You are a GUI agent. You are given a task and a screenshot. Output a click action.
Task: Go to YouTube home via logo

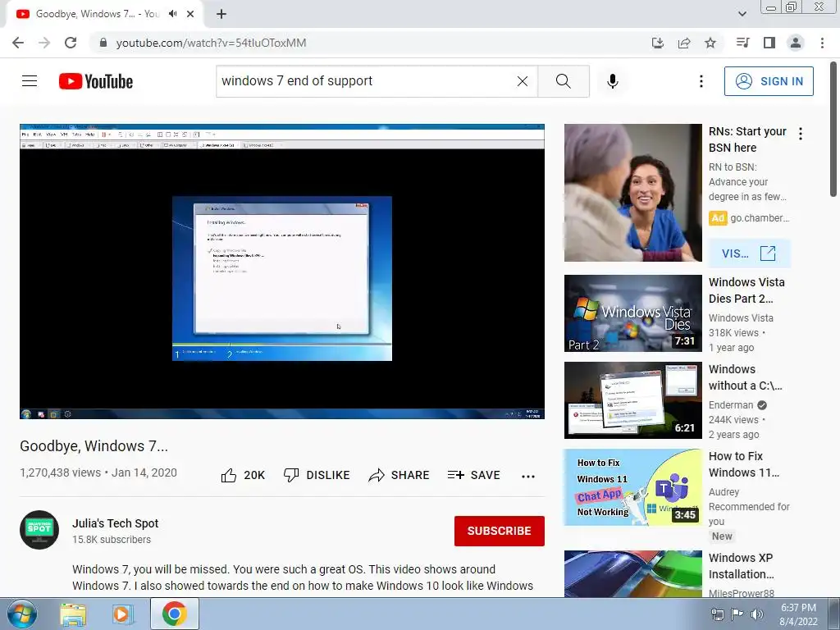pyautogui.click(x=96, y=81)
